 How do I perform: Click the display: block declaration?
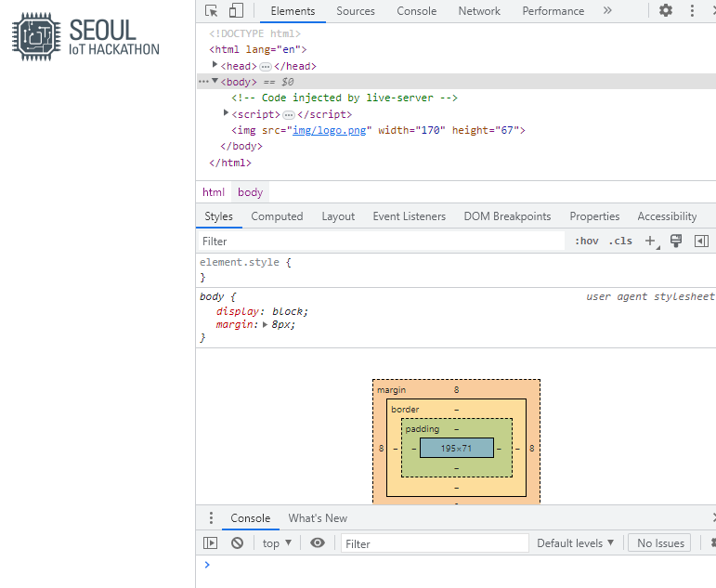pyautogui.click(x=262, y=311)
